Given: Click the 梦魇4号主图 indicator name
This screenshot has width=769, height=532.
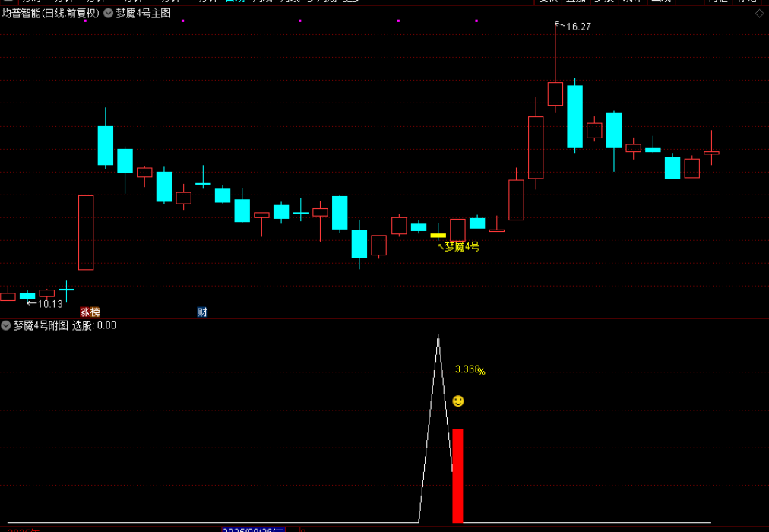Looking at the screenshot, I should click(143, 13).
